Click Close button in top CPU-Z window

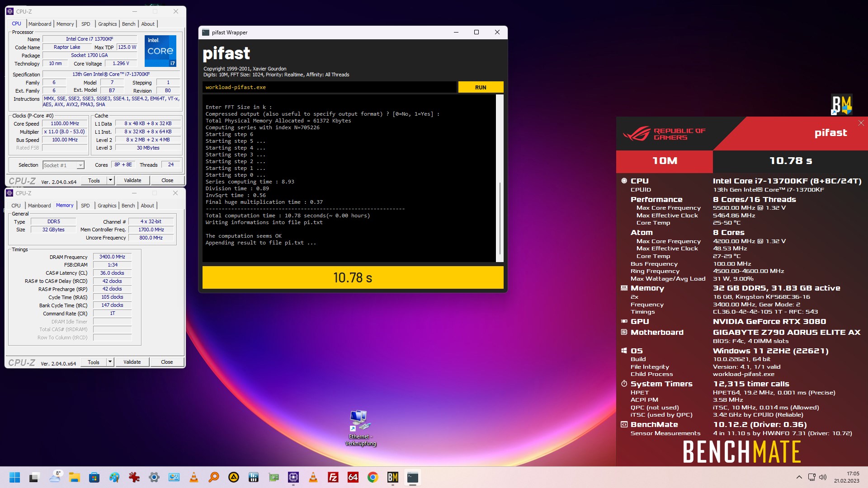(167, 180)
